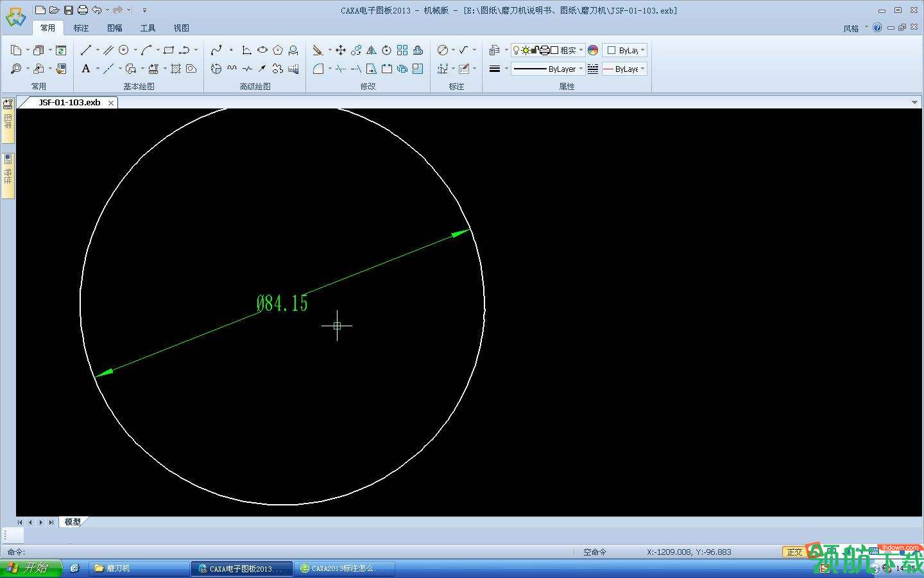Expand the ByLayer color dropdown
The width and height of the screenshot is (924, 578).
pyautogui.click(x=642, y=49)
